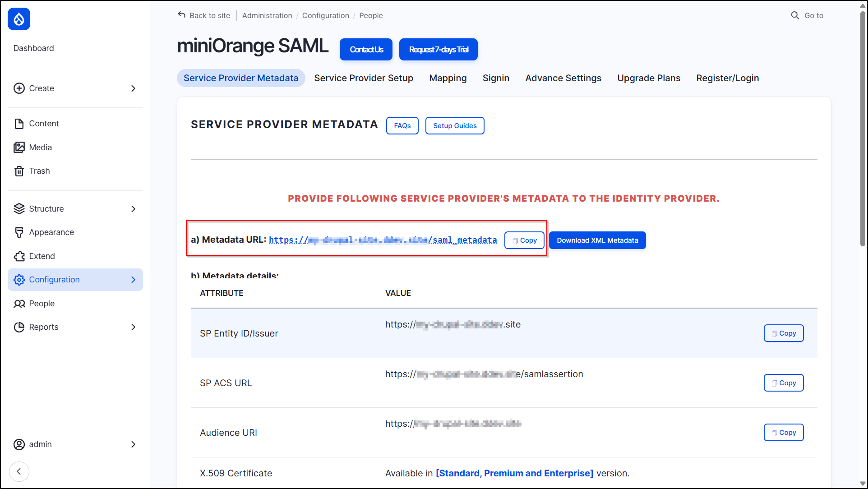Image resolution: width=868 pixels, height=489 pixels.
Task: Open the saml_metadata URL link
Action: click(x=383, y=240)
